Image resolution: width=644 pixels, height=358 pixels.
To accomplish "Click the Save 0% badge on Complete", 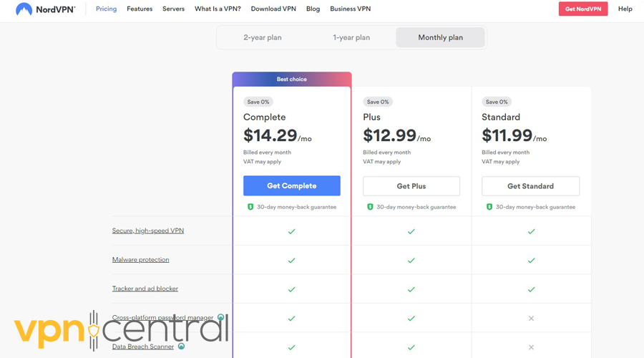I will point(258,102).
